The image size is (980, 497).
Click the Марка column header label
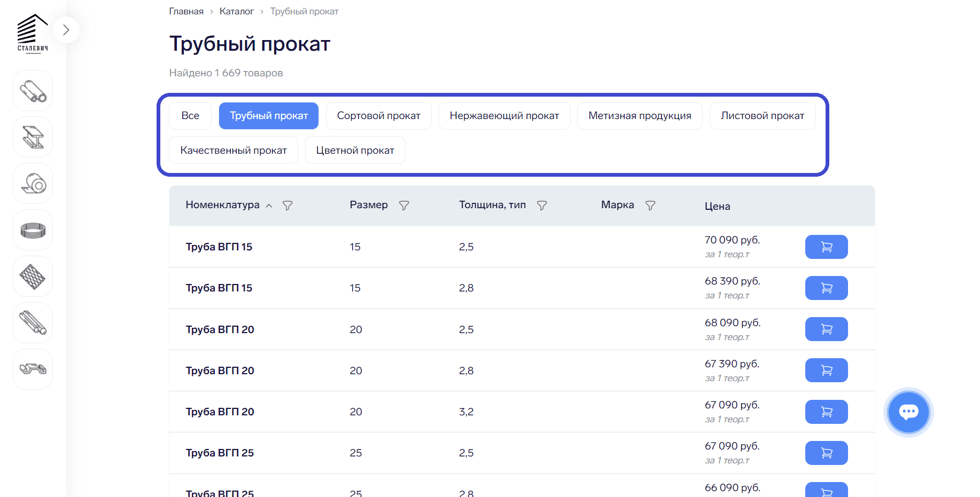pyautogui.click(x=618, y=205)
